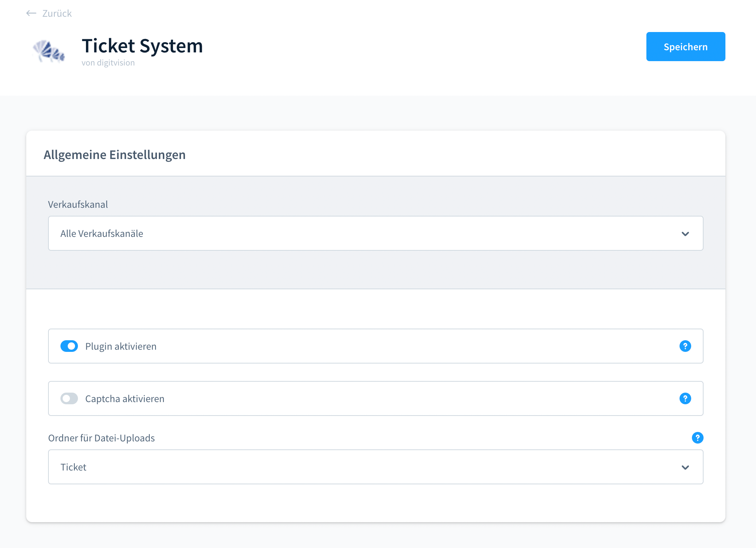
Task: Save settings with the Speichern button
Action: coord(685,47)
